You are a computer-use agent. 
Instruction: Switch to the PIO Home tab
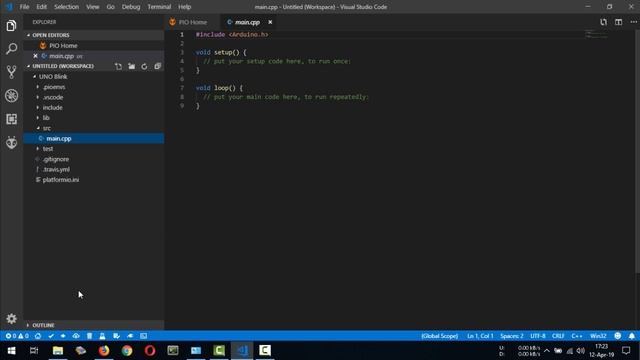[193, 22]
